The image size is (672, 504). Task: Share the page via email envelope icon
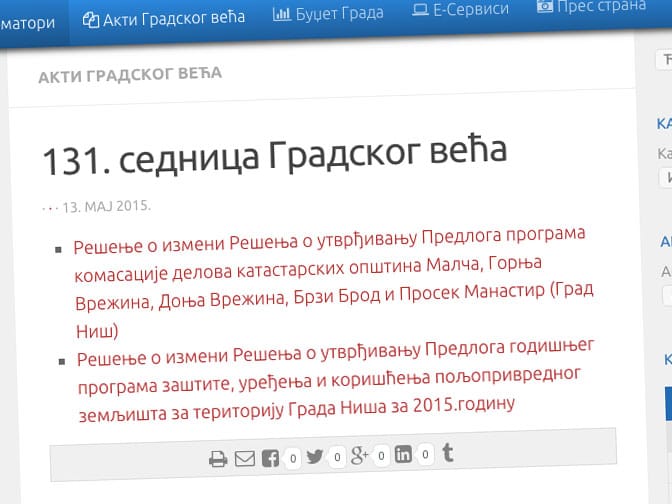245,459
